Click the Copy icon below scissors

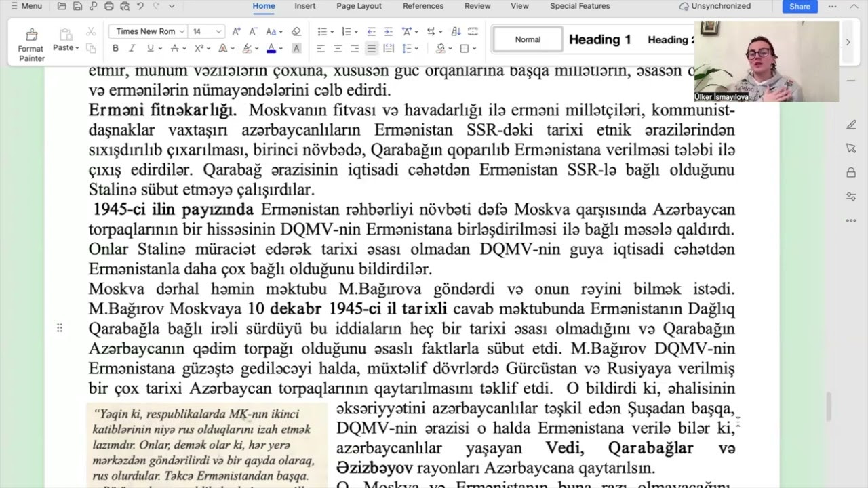(x=91, y=49)
